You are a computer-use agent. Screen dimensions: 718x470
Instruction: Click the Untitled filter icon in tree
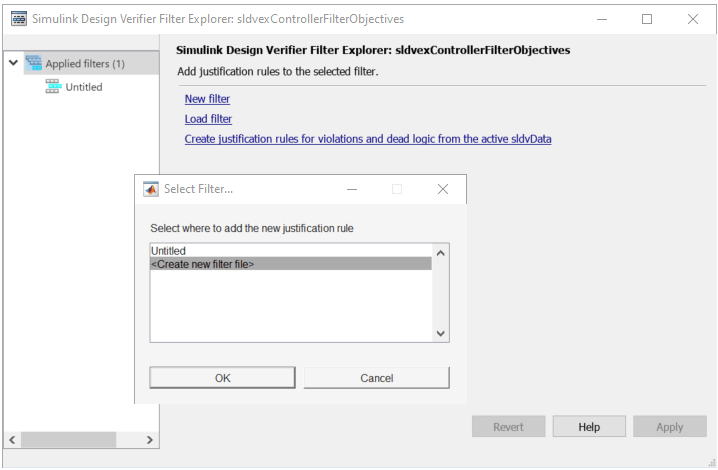(53, 87)
